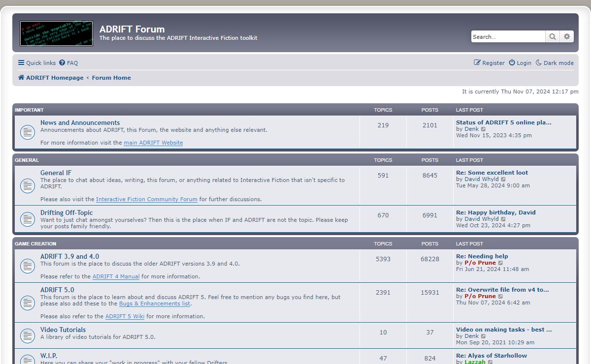Image resolution: width=591 pixels, height=364 pixels.
Task: Open Status of ADRIFT 5 online post
Action: point(504,122)
